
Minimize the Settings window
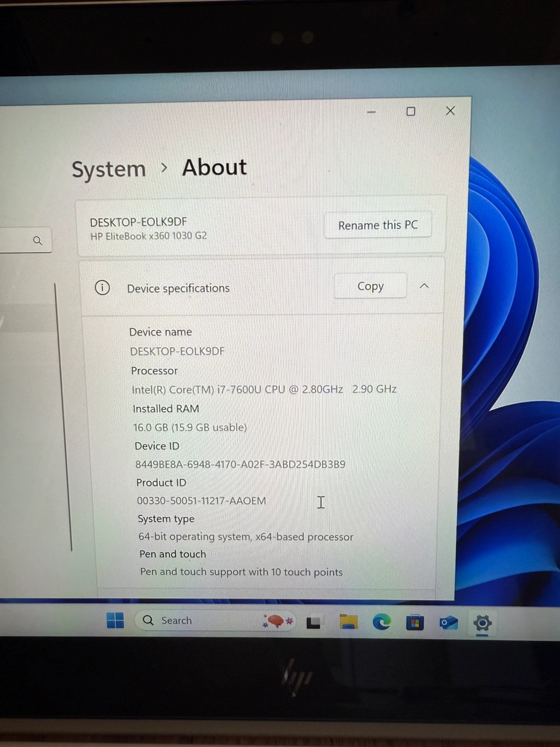pyautogui.click(x=371, y=112)
